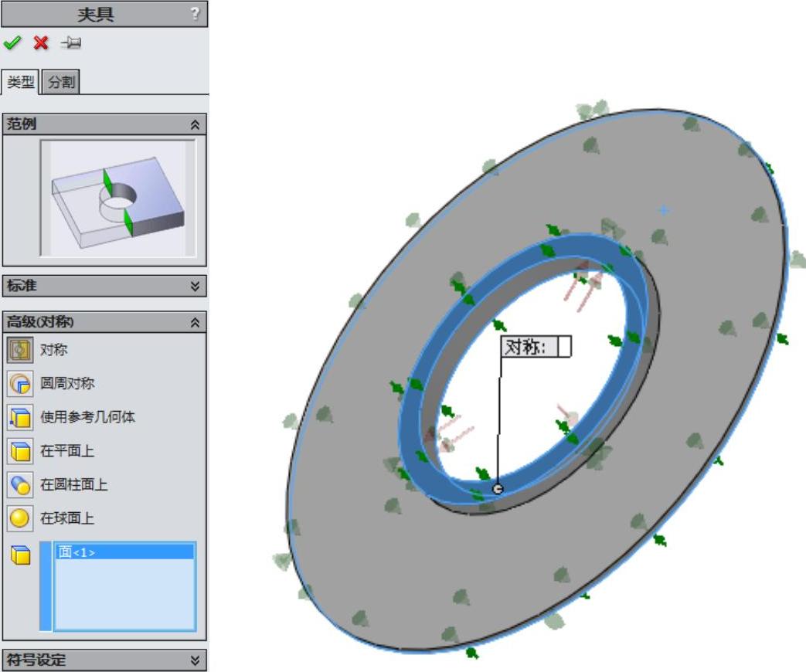Click the callout anchor point on ring
The height and width of the screenshot is (672, 806).
[498, 489]
